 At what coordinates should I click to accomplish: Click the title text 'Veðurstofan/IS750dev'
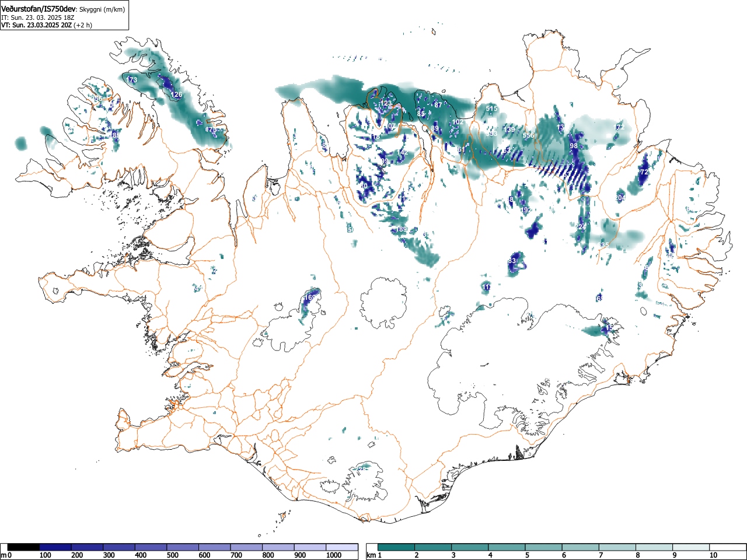[39, 9]
